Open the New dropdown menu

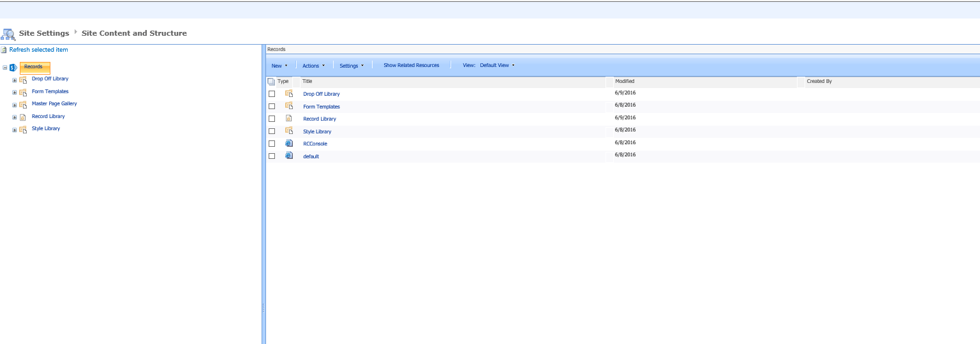(x=279, y=66)
